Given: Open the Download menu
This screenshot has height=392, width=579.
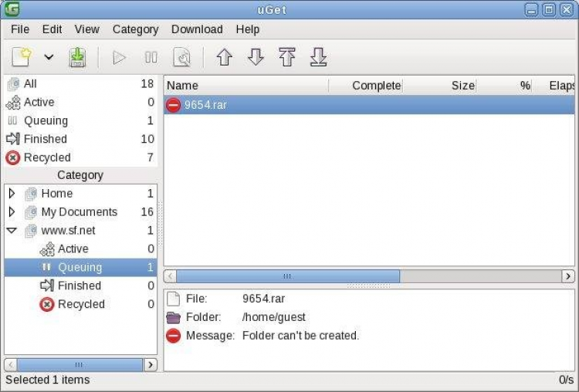Looking at the screenshot, I should coord(197,29).
